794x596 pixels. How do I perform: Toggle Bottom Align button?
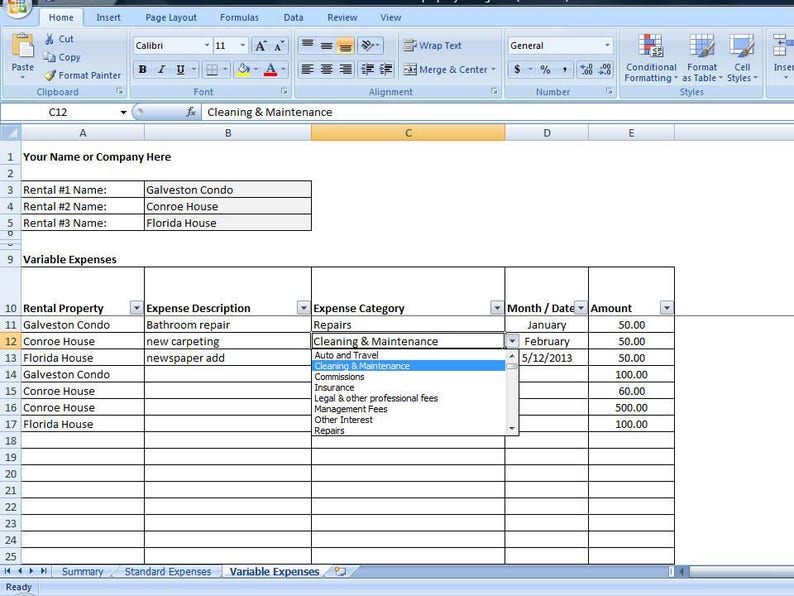(345, 46)
